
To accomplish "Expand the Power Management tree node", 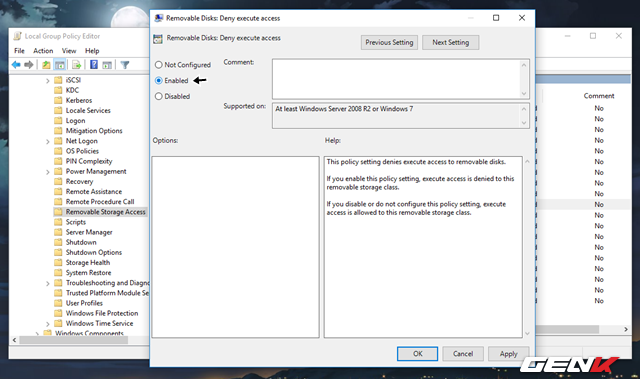I will pos(47,172).
